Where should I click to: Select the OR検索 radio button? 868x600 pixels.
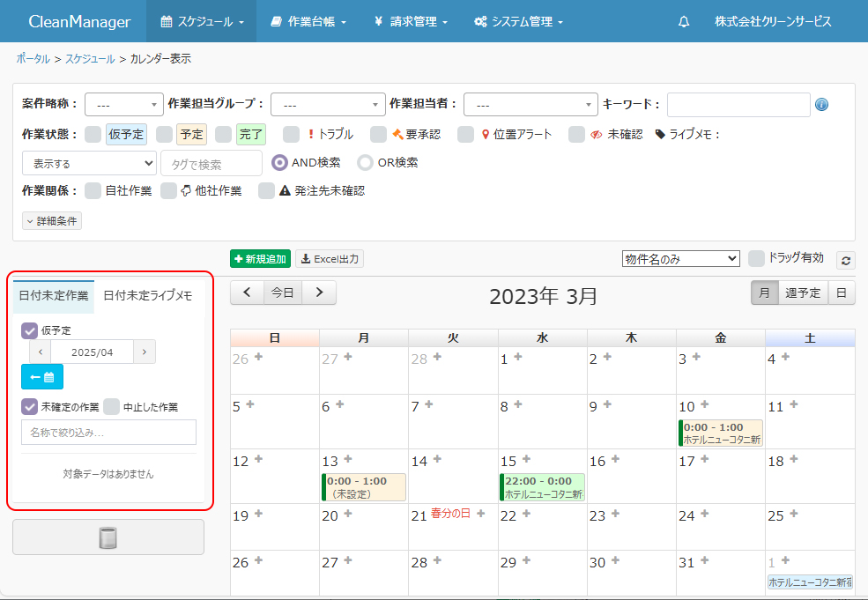[x=365, y=163]
